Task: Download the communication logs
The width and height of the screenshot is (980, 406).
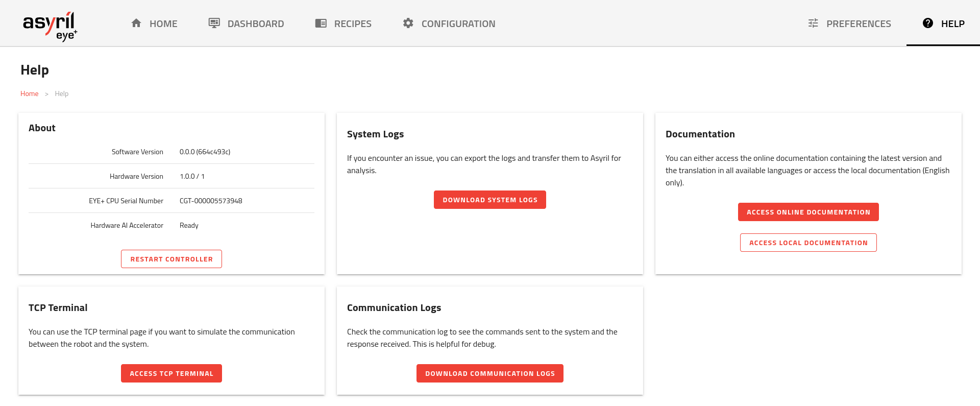Action: point(489,373)
